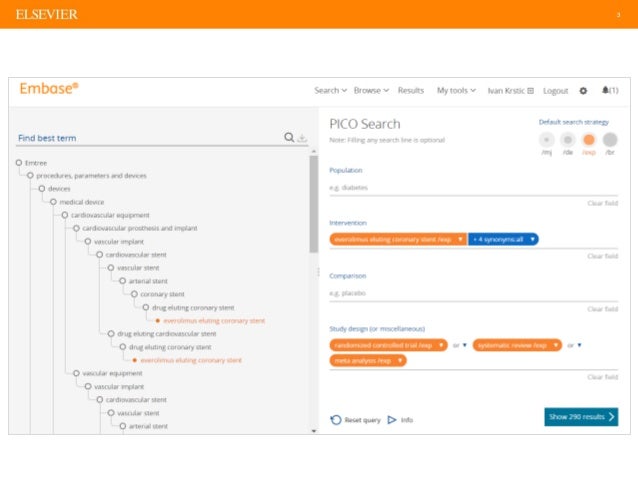638x479 pixels.
Task: Clear the Comparison field
Action: click(602, 309)
